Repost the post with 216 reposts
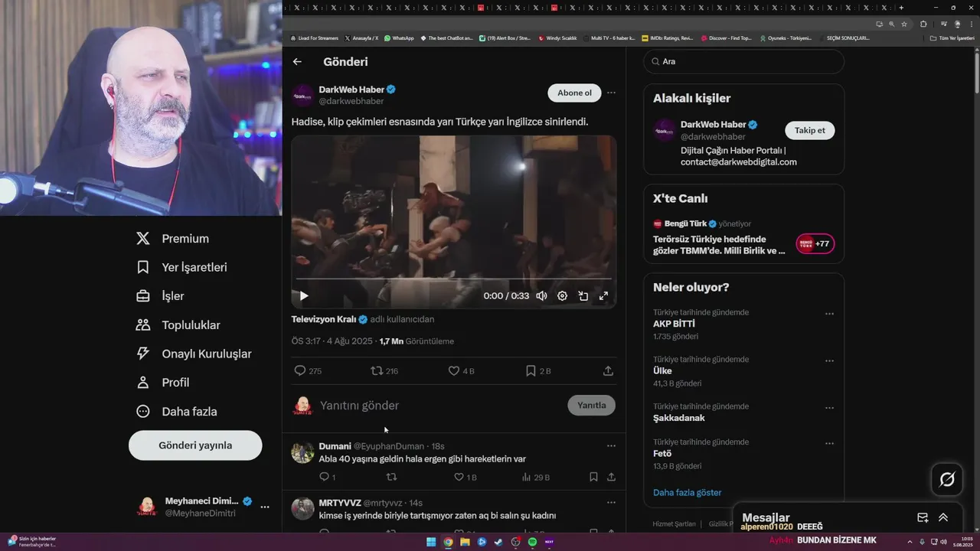This screenshot has width=980, height=551. point(377,370)
